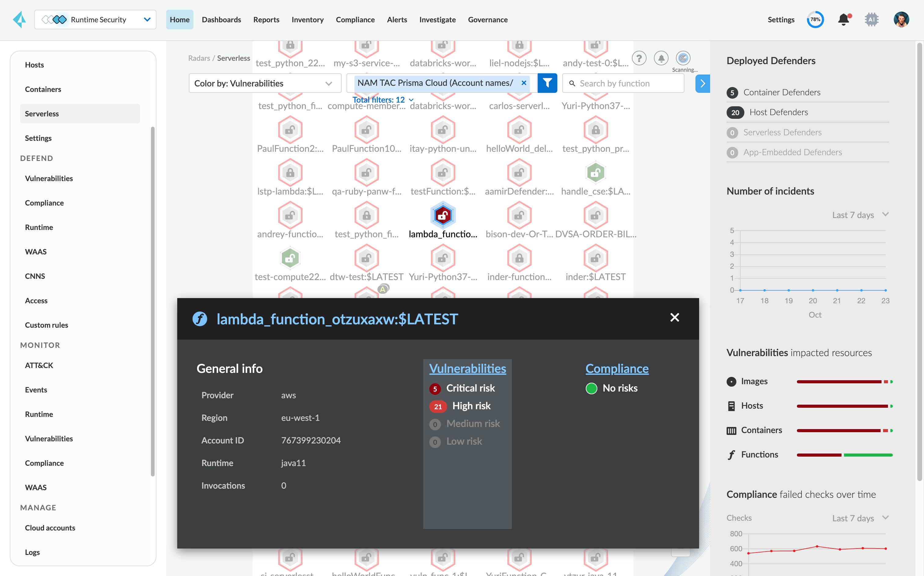Go to the Governance tab
This screenshot has height=576, width=924.
point(487,20)
